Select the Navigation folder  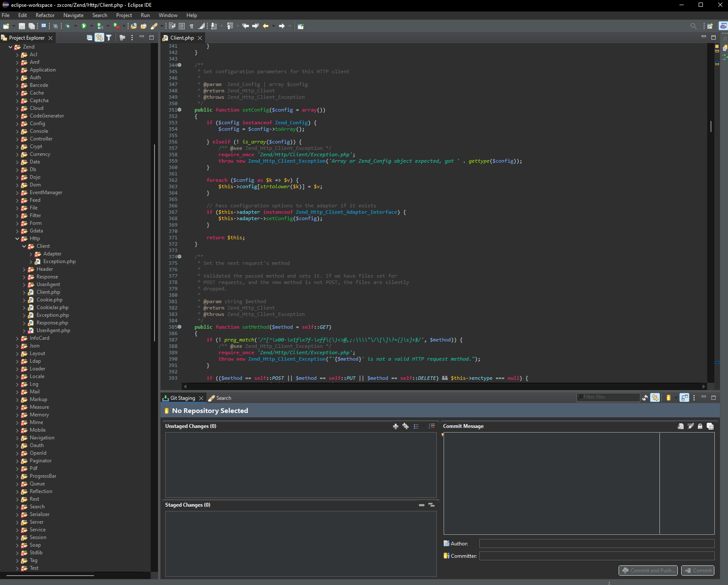(x=42, y=438)
